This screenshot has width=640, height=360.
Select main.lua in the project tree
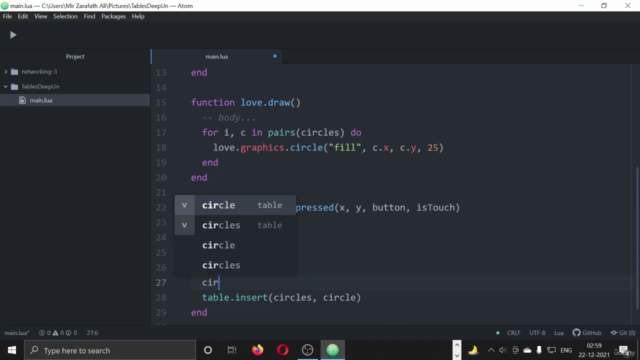click(x=75, y=100)
